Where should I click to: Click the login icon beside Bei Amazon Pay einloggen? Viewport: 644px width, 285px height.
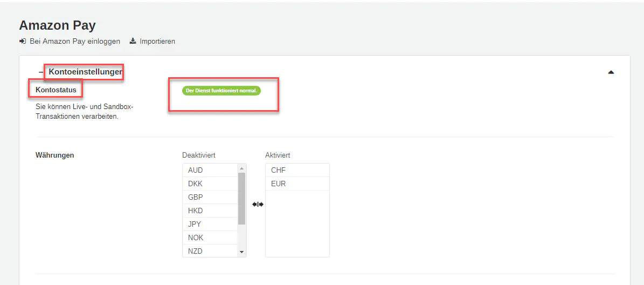pos(23,41)
